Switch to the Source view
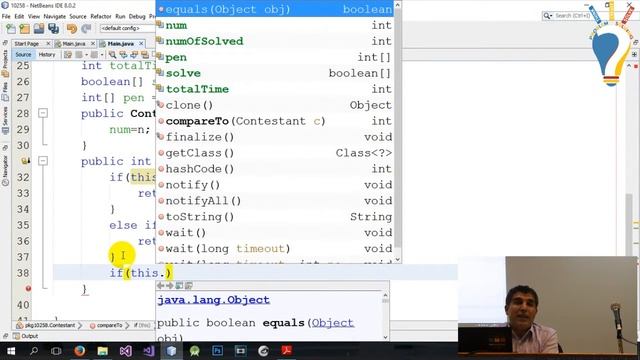 click(23, 55)
